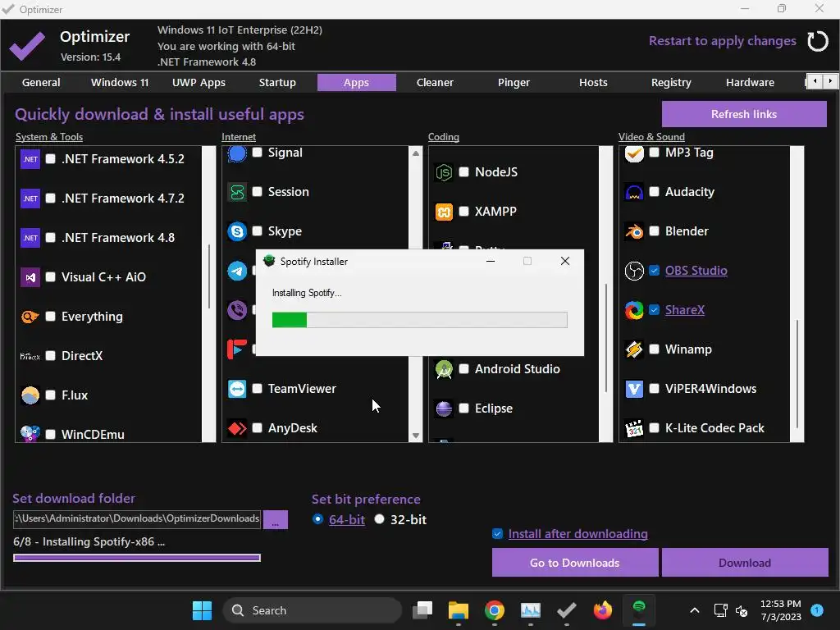Open the Cleaner tab

(x=435, y=83)
